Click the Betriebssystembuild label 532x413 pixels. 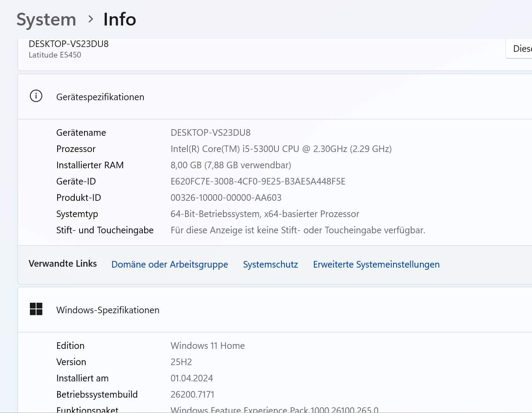point(97,395)
